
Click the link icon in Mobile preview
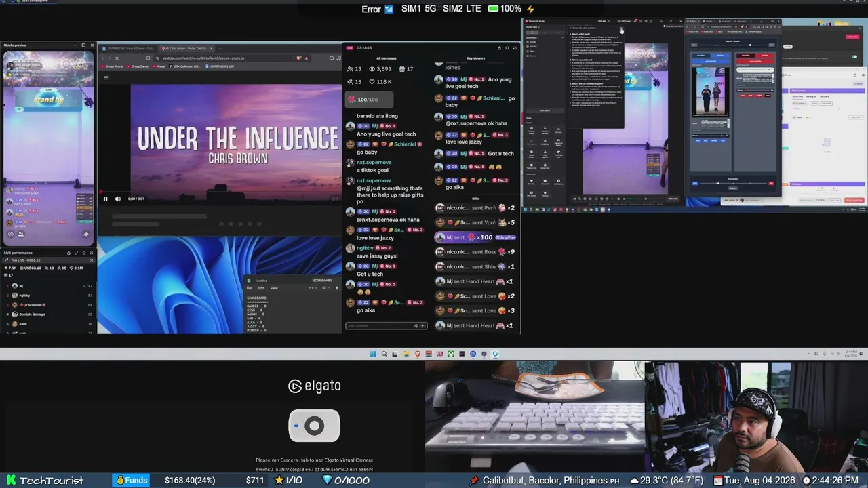[x=10, y=235]
